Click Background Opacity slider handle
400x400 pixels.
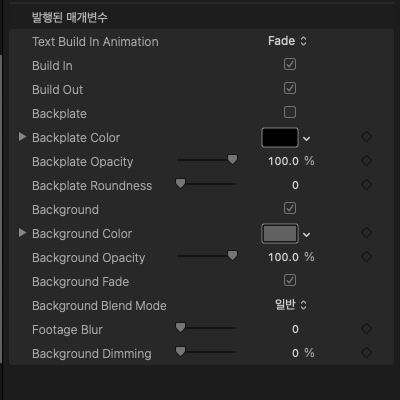[232, 255]
